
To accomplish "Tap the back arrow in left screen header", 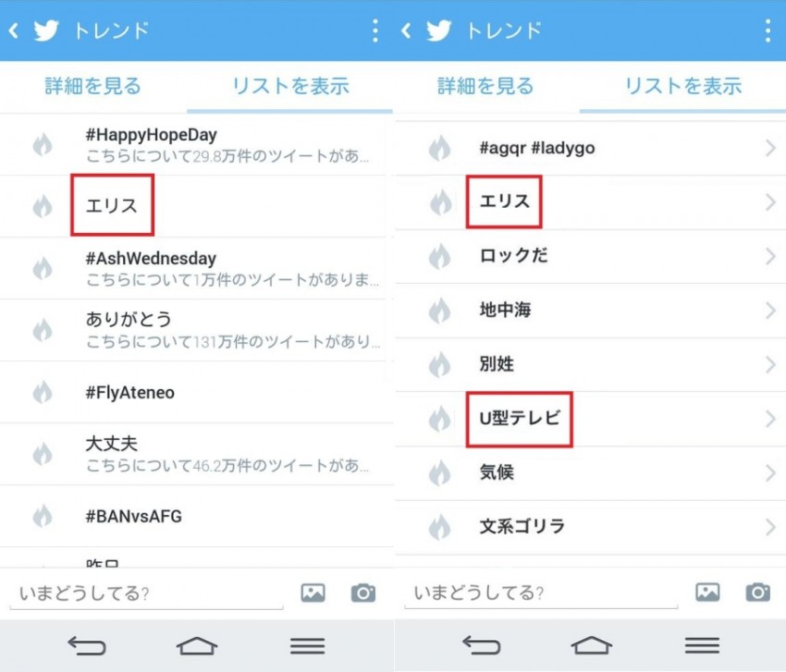I will (14, 31).
